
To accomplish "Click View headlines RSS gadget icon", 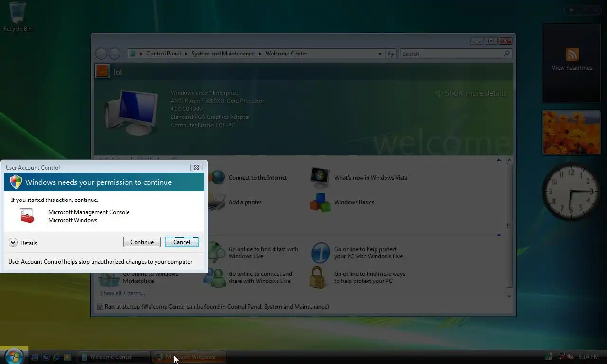I will tap(572, 54).
